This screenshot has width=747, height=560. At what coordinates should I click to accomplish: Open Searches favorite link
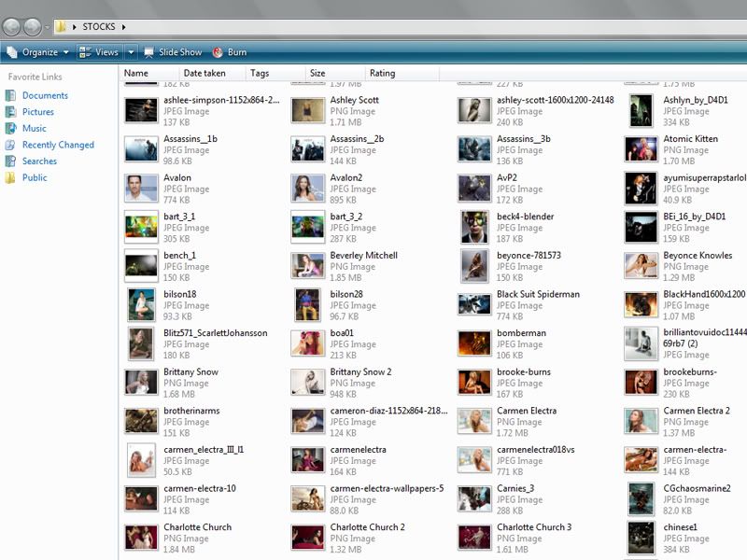point(39,161)
